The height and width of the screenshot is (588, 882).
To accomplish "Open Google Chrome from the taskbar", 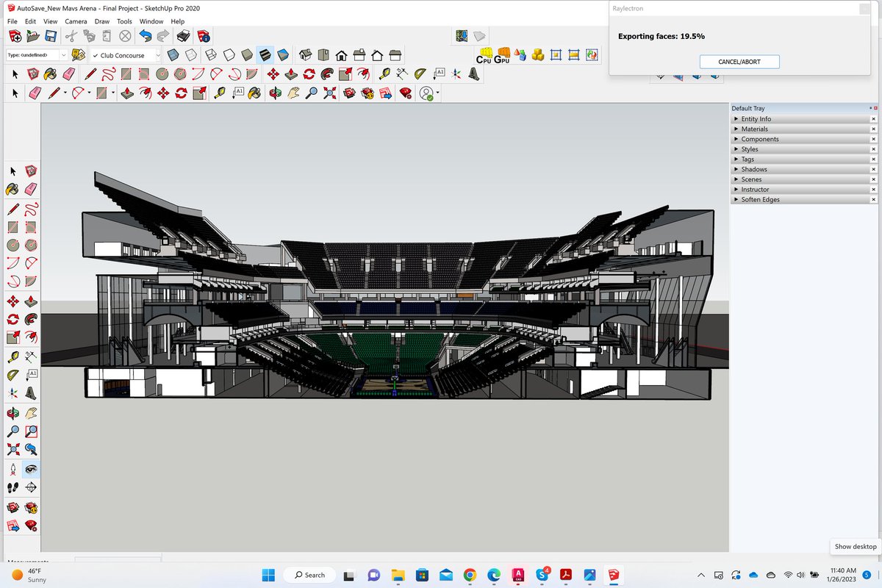I will [x=470, y=575].
